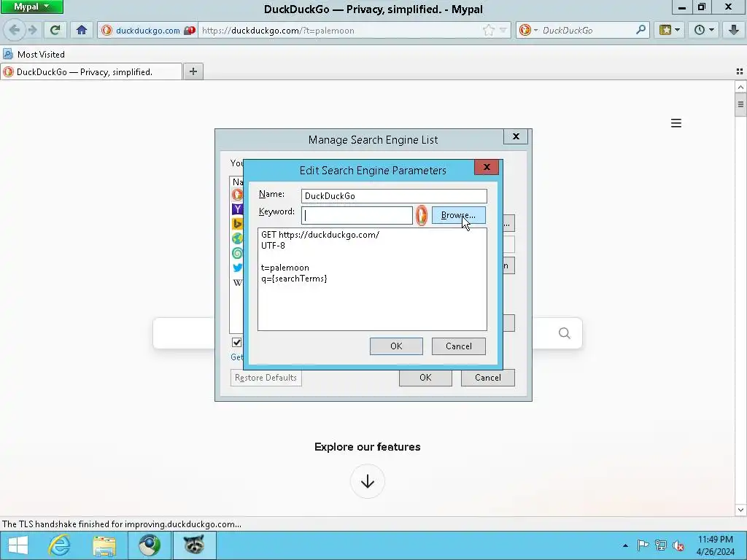Click the bookmark star in address bar
The image size is (747, 560).
488,30
